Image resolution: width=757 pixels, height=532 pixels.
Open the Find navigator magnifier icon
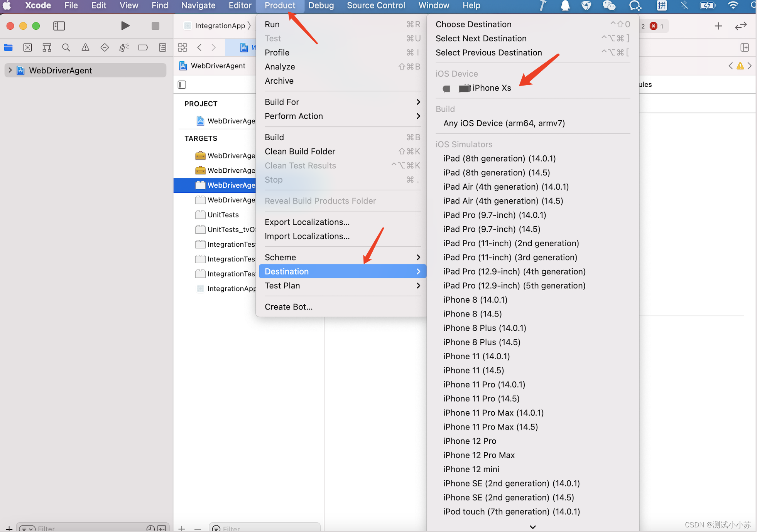[66, 47]
